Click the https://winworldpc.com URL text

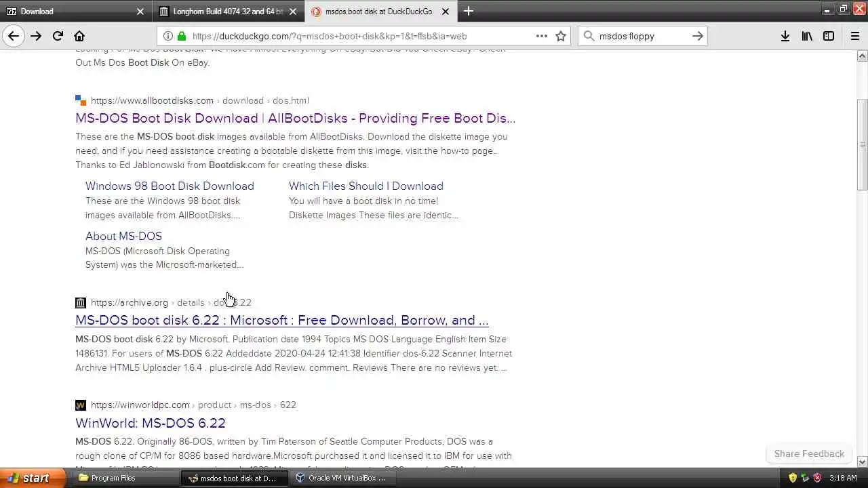pos(140,405)
